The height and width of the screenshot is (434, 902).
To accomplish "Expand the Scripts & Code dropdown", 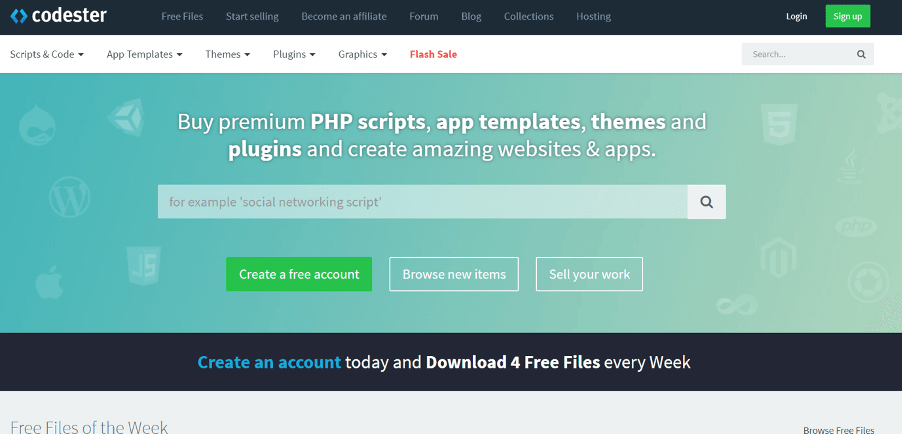I will coord(47,54).
